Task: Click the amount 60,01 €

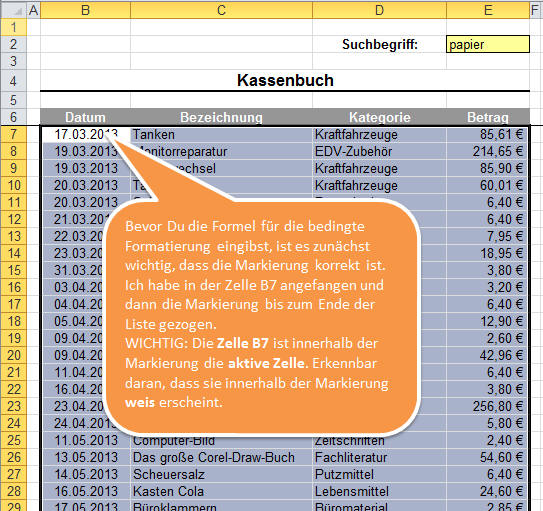Action: (x=488, y=185)
